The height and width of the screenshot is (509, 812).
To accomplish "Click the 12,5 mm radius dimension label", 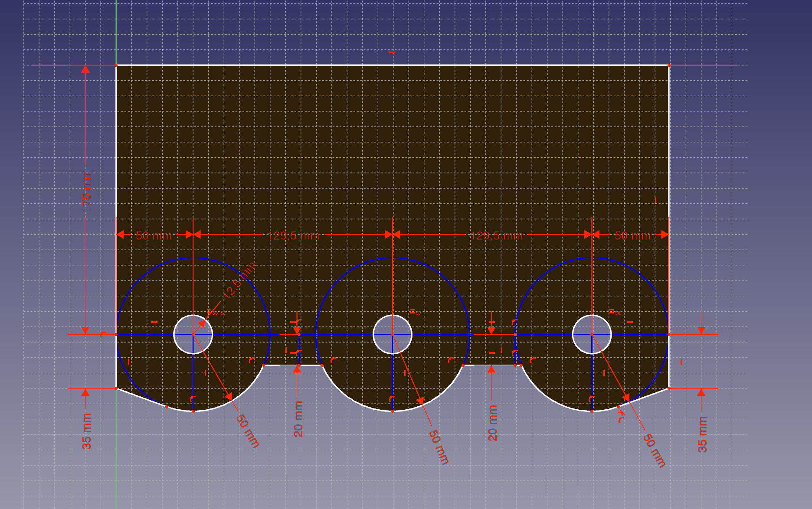I will [239, 281].
